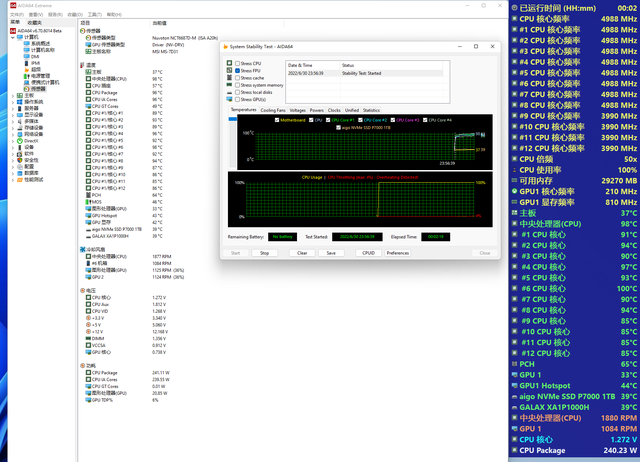Expand the 主板 motherboard tree node
640x462 pixels.
[x=12, y=94]
